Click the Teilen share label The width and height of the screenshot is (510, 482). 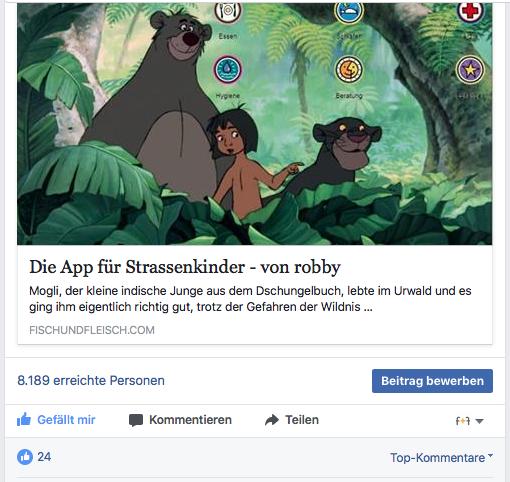[x=302, y=420]
